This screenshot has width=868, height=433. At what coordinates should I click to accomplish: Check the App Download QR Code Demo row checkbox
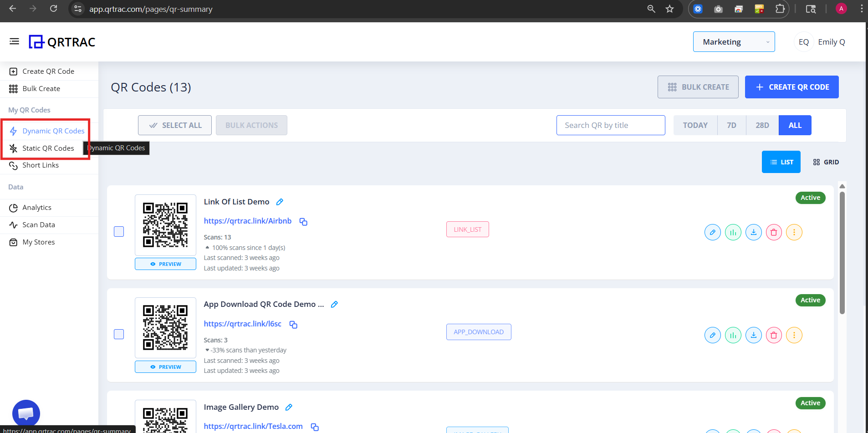point(119,334)
